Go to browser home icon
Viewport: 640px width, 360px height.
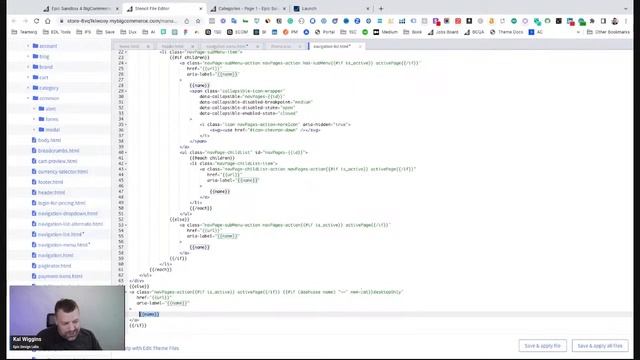pos(48,21)
